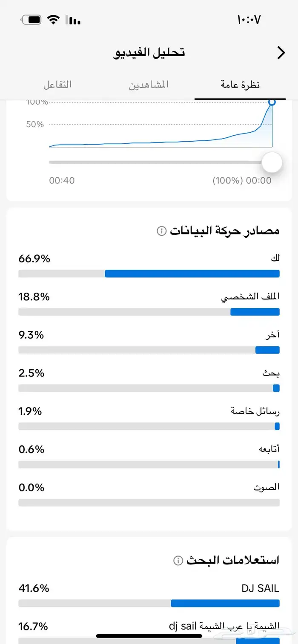
Task: Tap the آخر traffic source bar
Action: (149, 350)
